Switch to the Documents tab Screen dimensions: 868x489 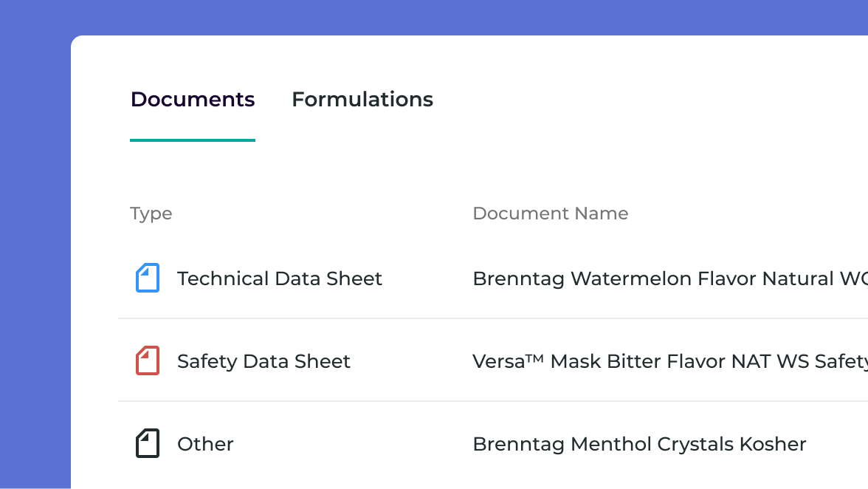coord(193,100)
